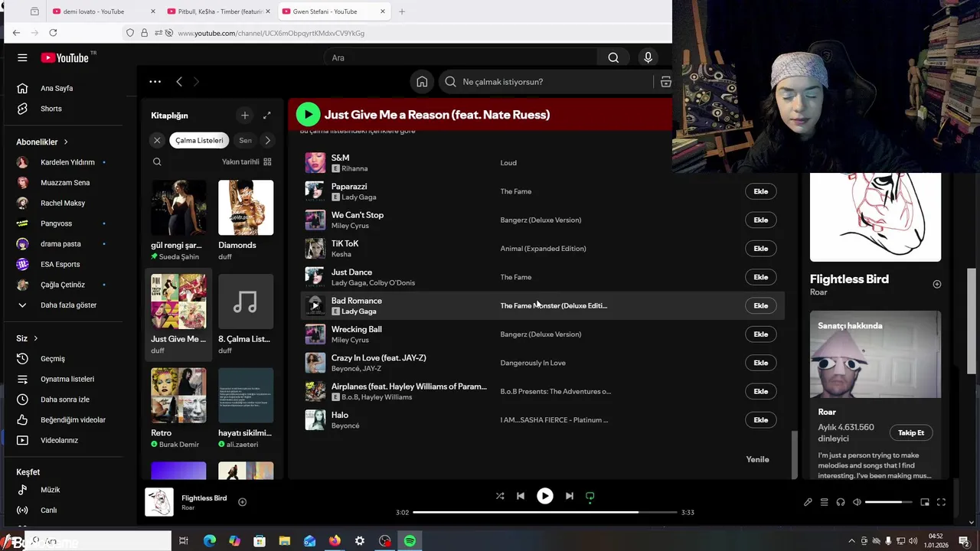Image resolution: width=980 pixels, height=551 pixels.
Task: Open connect to a device icon
Action: [x=841, y=502]
